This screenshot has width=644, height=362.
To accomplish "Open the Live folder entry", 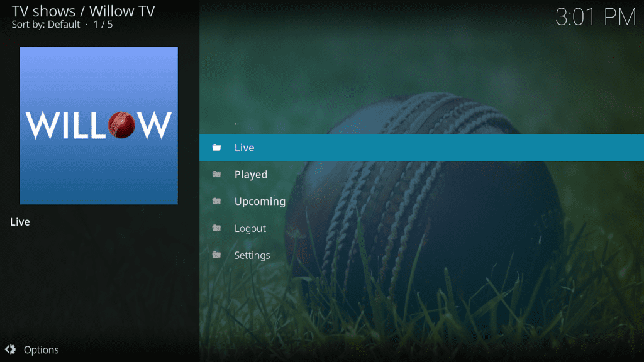I will click(421, 147).
